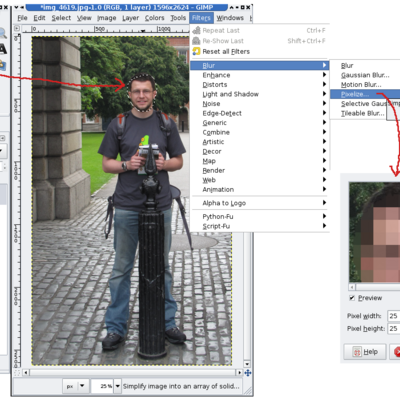Select the Text tool letter A icon
This screenshot has width=400, height=400.
click(x=3, y=49)
